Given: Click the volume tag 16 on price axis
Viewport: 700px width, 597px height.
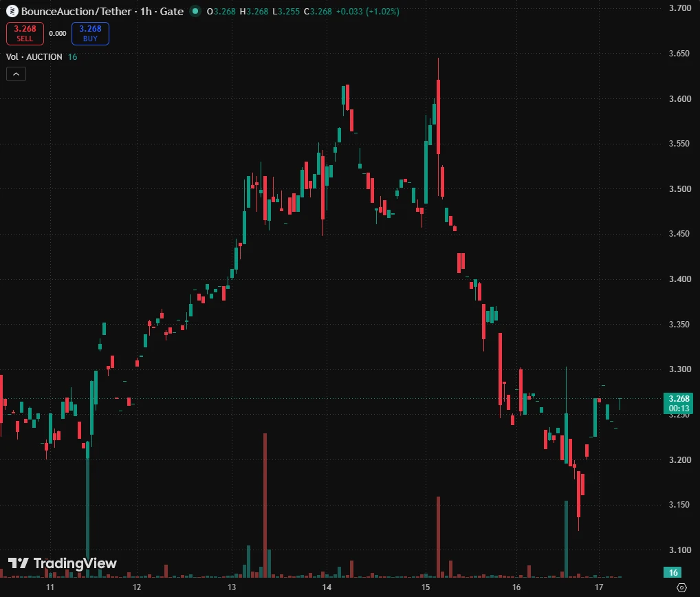Looking at the screenshot, I should (x=673, y=572).
